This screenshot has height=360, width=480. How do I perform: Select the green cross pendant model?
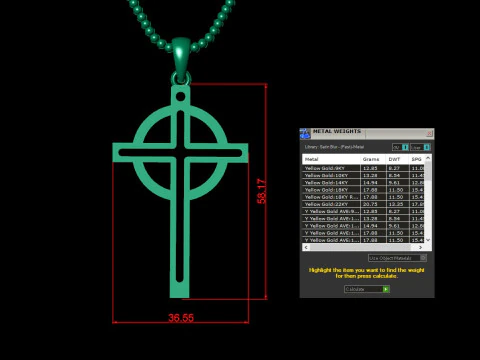(180, 191)
